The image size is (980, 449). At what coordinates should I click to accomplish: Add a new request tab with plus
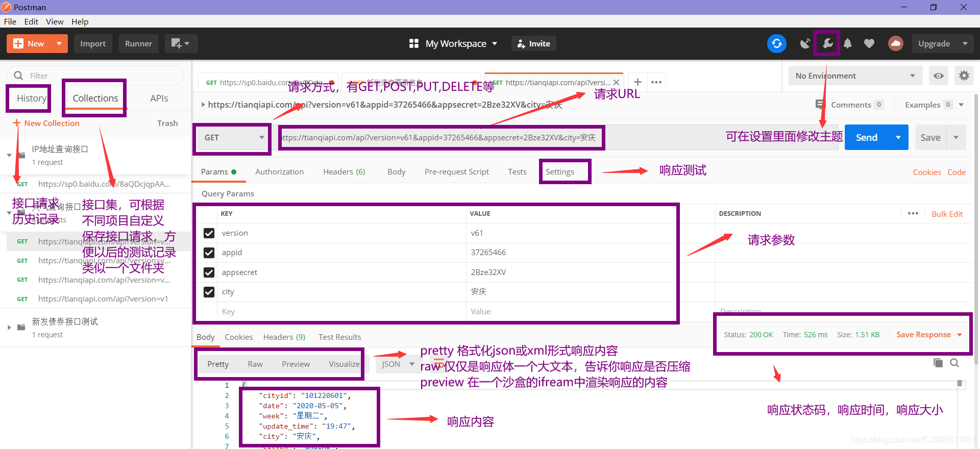638,82
